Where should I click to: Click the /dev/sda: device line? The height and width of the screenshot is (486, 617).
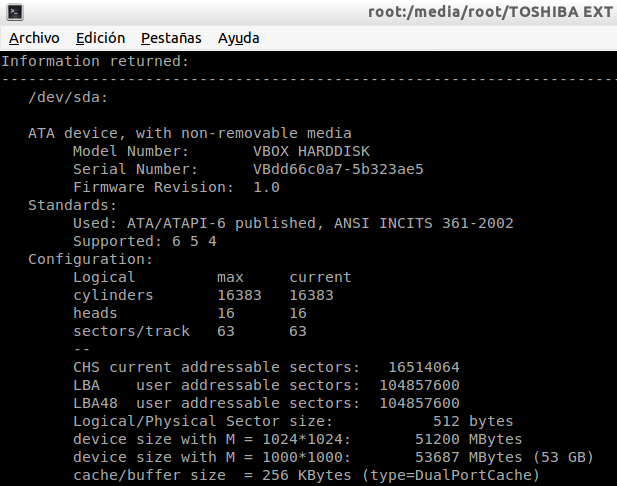click(x=69, y=97)
